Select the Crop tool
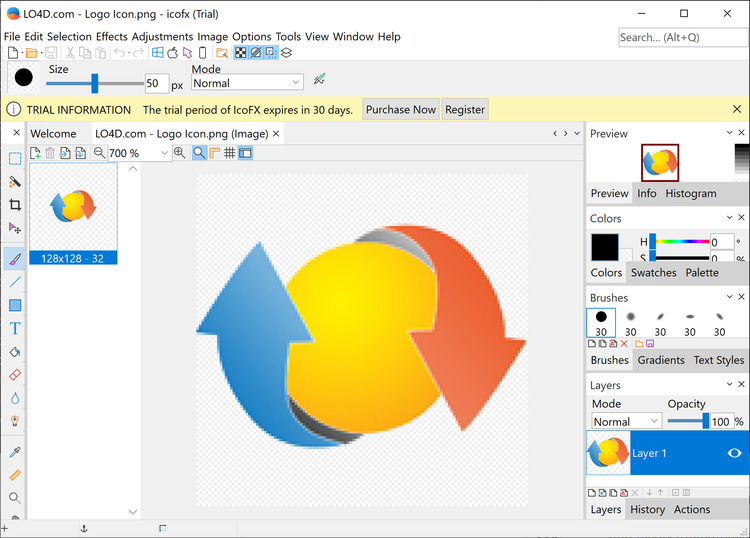This screenshot has width=750, height=538. coord(15,205)
